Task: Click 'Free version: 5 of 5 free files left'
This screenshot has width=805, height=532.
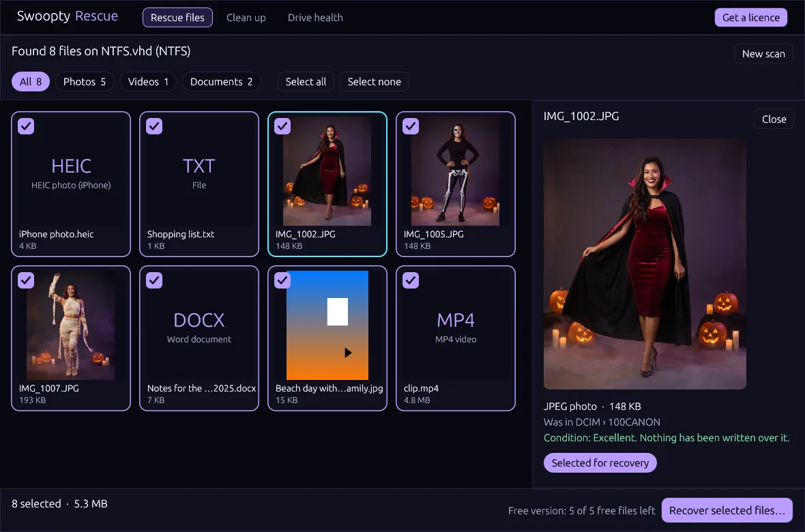Action: coord(582,510)
